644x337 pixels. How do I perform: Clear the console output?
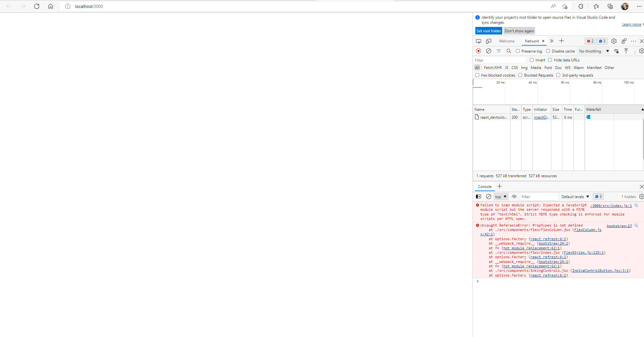point(488,197)
